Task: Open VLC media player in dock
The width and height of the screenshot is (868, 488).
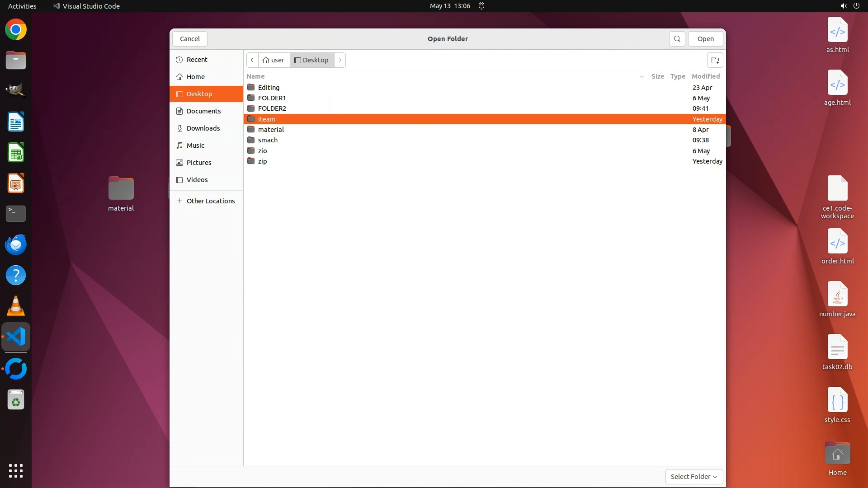Action: click(16, 306)
